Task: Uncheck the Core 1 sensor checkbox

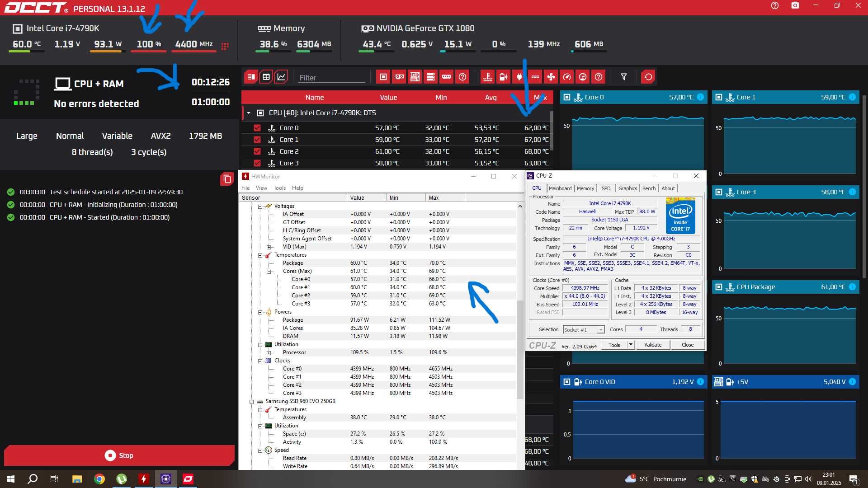Action: [x=257, y=140]
